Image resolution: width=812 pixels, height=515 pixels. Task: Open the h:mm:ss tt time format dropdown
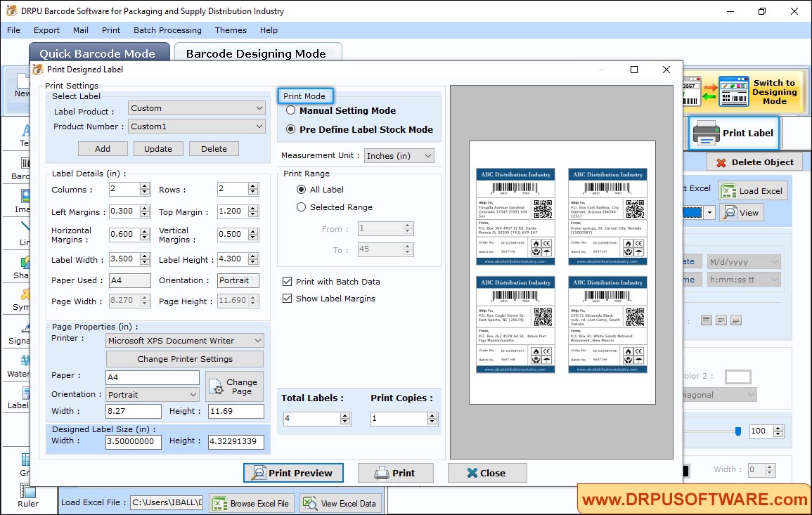click(745, 280)
